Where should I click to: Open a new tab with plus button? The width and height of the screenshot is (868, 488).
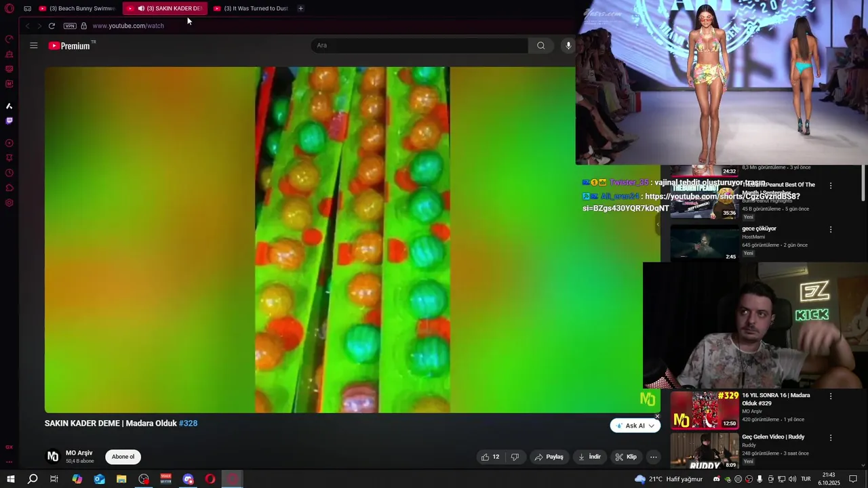click(300, 8)
